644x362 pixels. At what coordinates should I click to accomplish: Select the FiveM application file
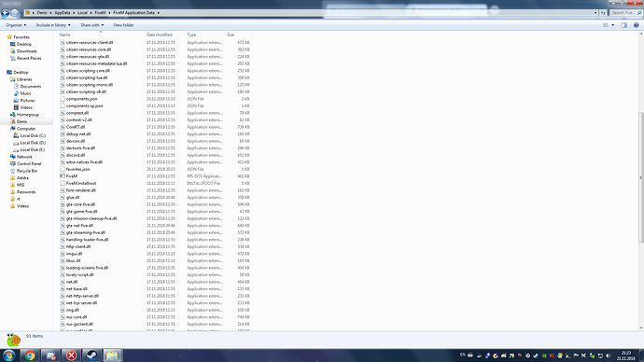(72, 176)
